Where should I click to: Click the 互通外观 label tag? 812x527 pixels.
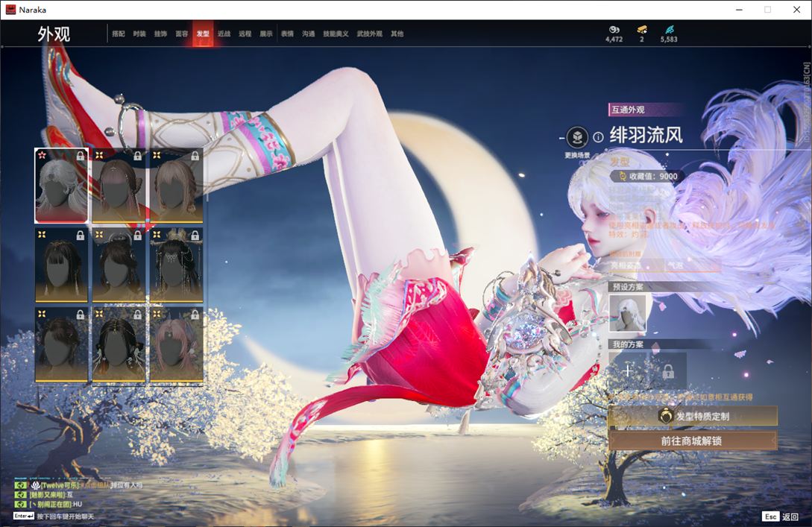(x=628, y=110)
